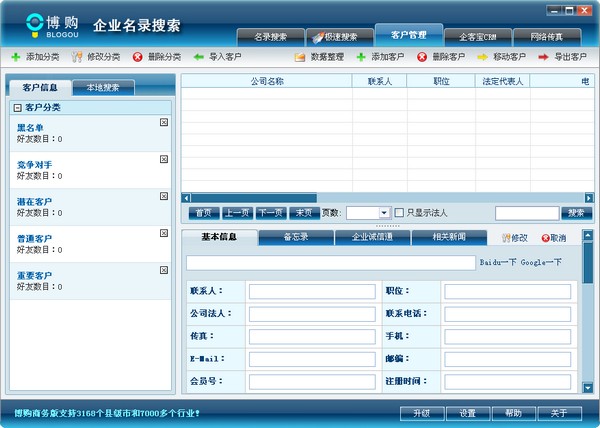Remove the 普通客户 category with its X

click(164, 233)
